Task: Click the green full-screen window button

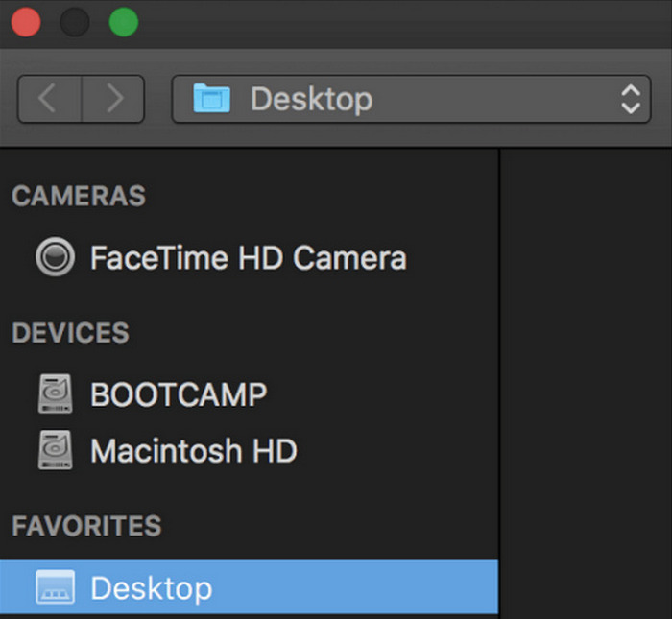Action: click(x=124, y=21)
